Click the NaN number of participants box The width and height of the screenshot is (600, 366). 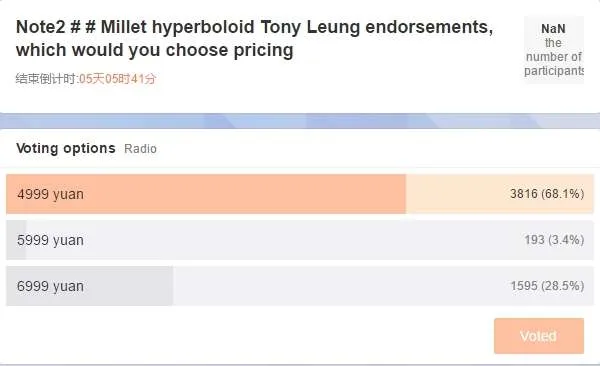(554, 50)
